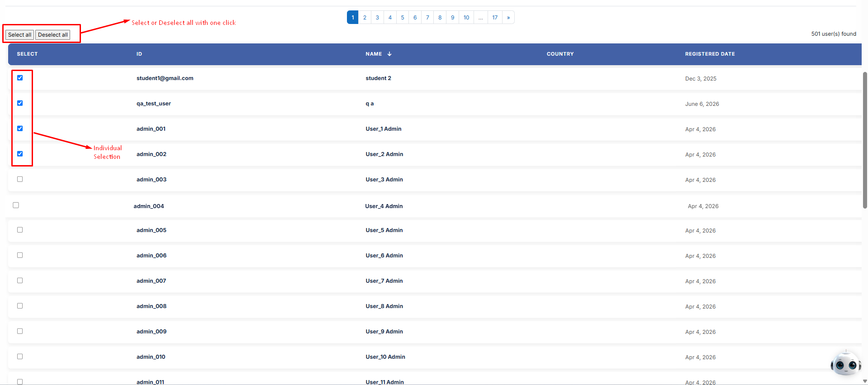Click the name User_1 Admin
The width and height of the screenshot is (868, 385).
tap(384, 129)
